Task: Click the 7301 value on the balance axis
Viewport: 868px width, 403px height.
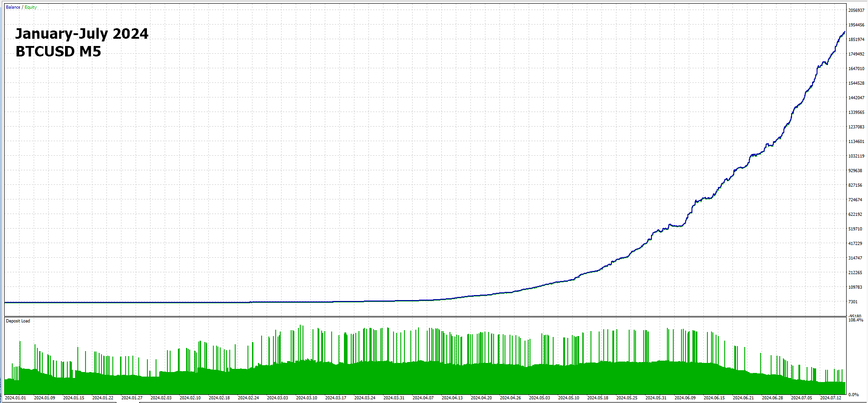Action: tap(853, 302)
